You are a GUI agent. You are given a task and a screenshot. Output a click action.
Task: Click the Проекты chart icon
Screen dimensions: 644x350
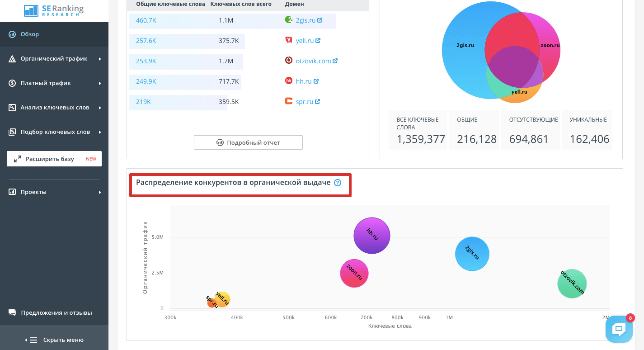pyautogui.click(x=12, y=192)
